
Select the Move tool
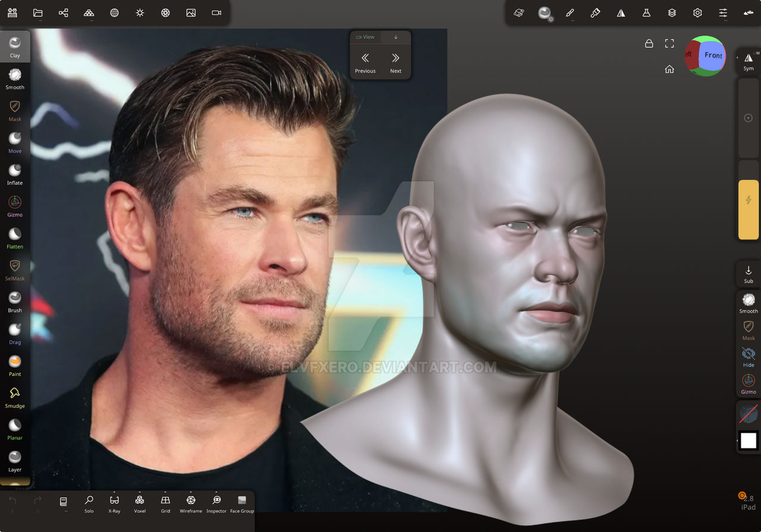click(15, 143)
